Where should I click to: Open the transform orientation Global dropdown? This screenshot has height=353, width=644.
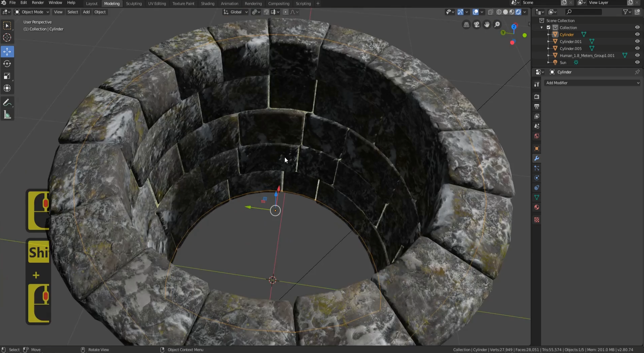coord(235,12)
